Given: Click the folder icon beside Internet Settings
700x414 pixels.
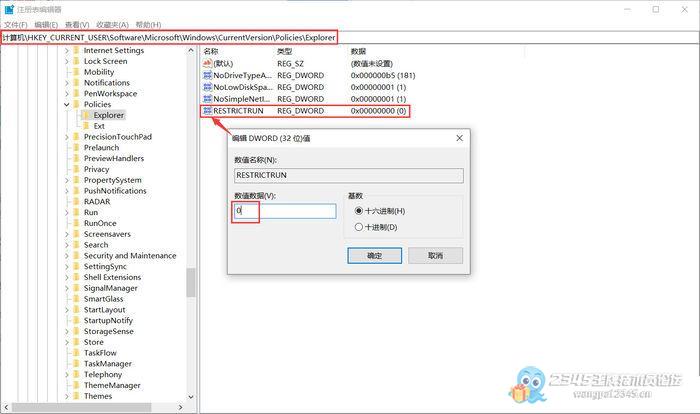Looking at the screenshot, I should tap(76, 50).
